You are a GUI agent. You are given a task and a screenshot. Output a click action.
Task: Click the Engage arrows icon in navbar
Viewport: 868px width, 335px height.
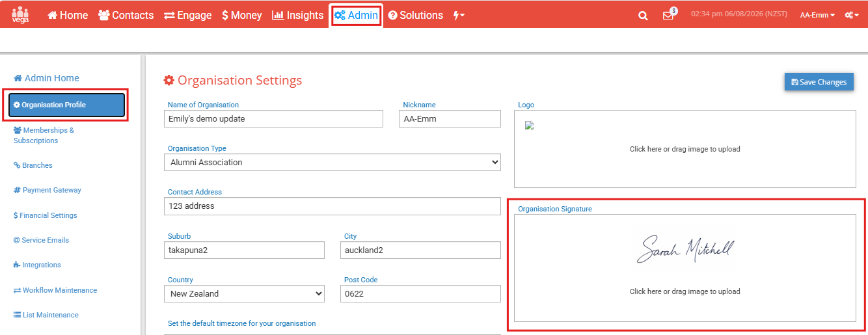[169, 15]
